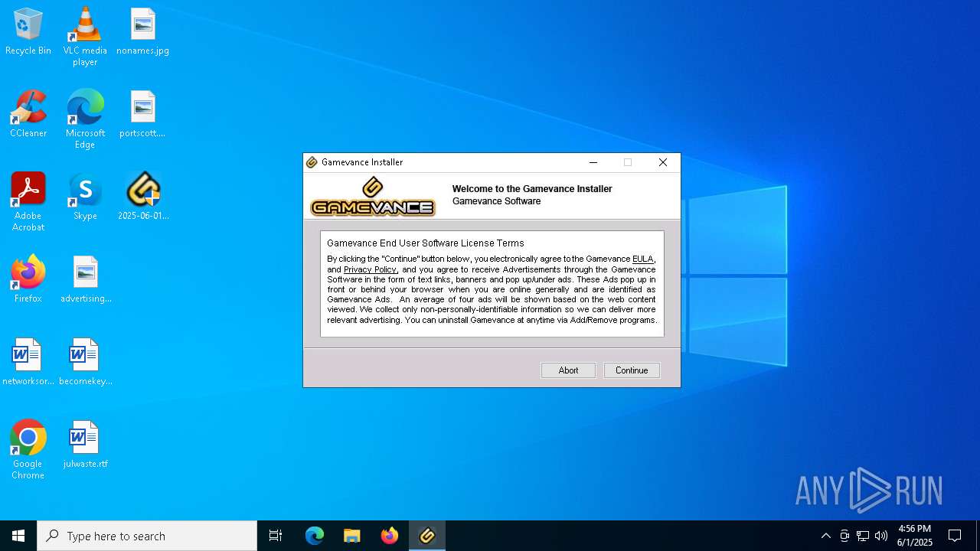The height and width of the screenshot is (551, 980).
Task: Select the portscott image file icon
Action: pos(143,114)
